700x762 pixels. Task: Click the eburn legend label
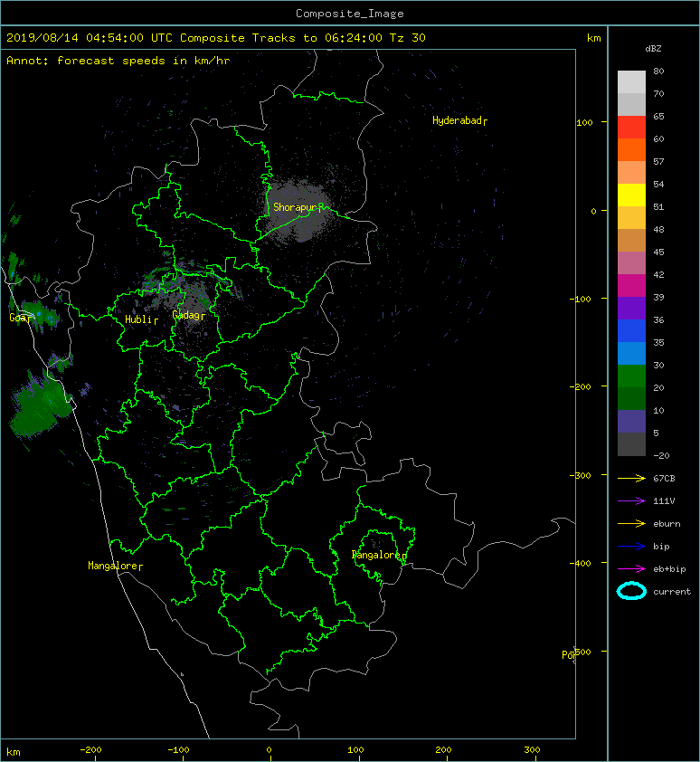coord(667,524)
